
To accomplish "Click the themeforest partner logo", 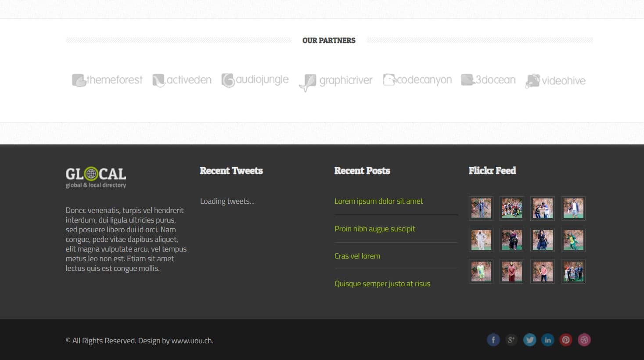I will tap(107, 80).
